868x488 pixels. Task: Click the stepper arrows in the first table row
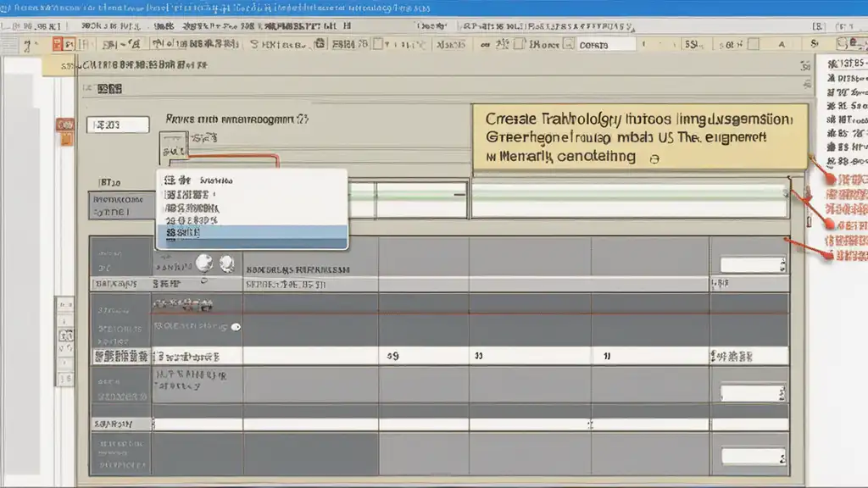point(782,265)
